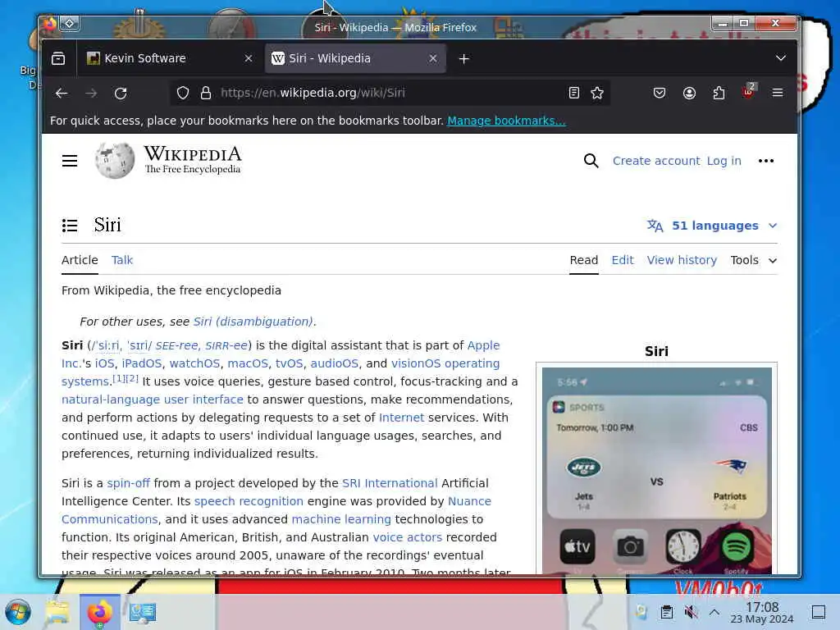840x630 pixels.
Task: Bookmark this page with star icon
Action: (597, 94)
